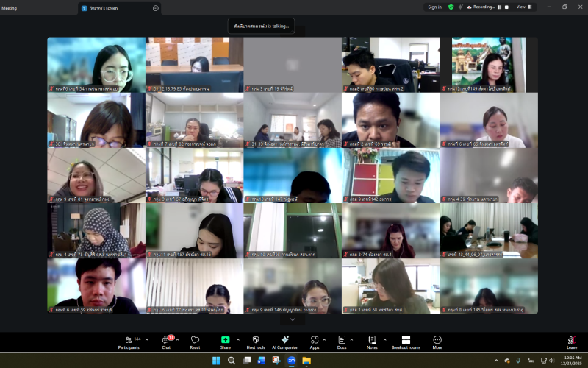Click the Sign in button
Screen dimensions: 588x368
pos(434,7)
